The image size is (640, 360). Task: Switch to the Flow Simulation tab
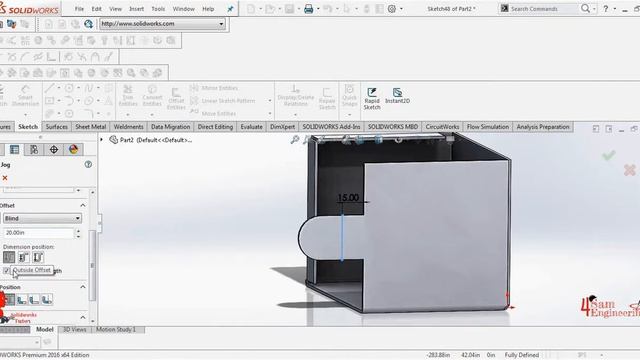(488, 127)
